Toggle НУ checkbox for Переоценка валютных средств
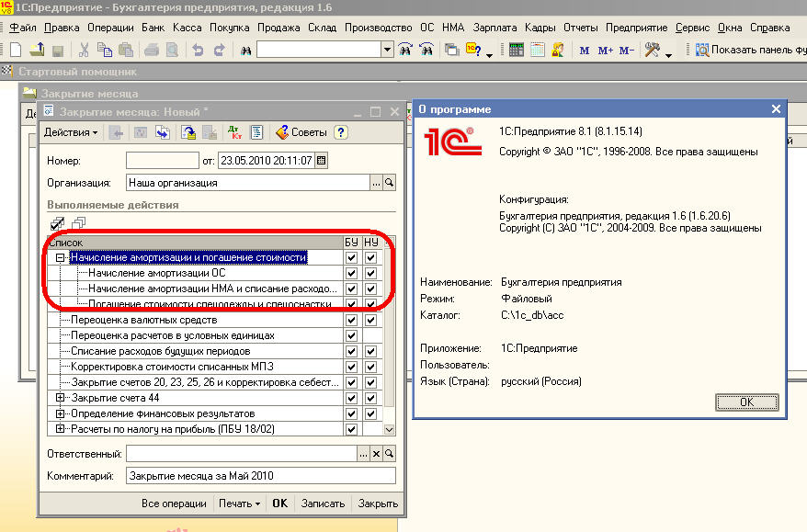Image resolution: width=807 pixels, height=532 pixels. (370, 321)
